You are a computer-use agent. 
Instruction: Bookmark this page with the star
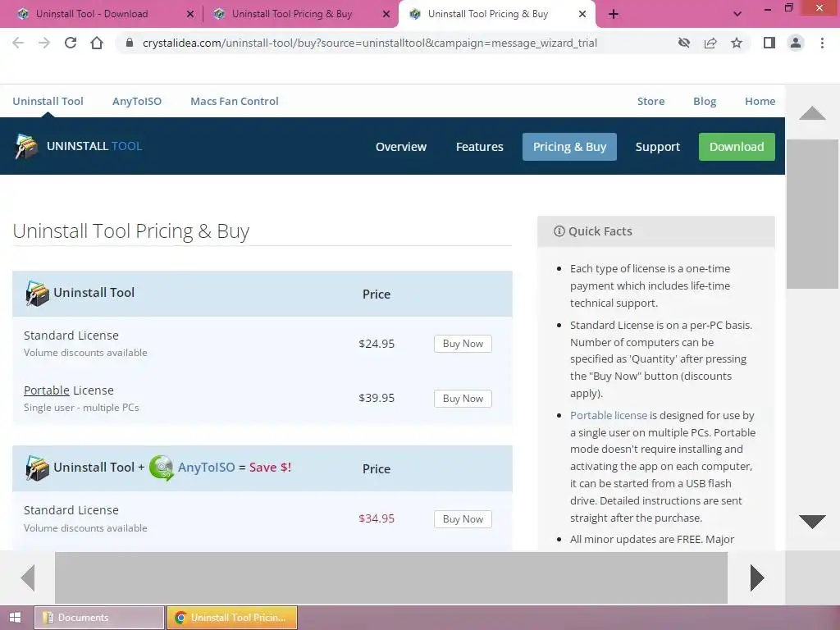pos(737,43)
